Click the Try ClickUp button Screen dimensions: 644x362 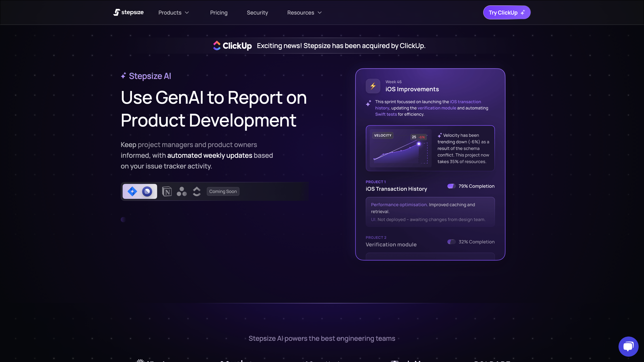pyautogui.click(x=507, y=13)
